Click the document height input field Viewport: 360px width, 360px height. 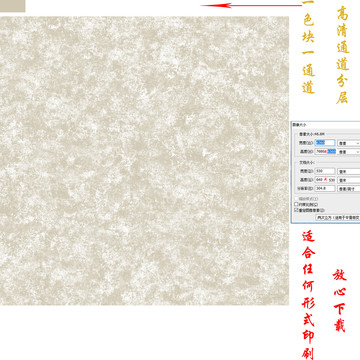[325, 180]
